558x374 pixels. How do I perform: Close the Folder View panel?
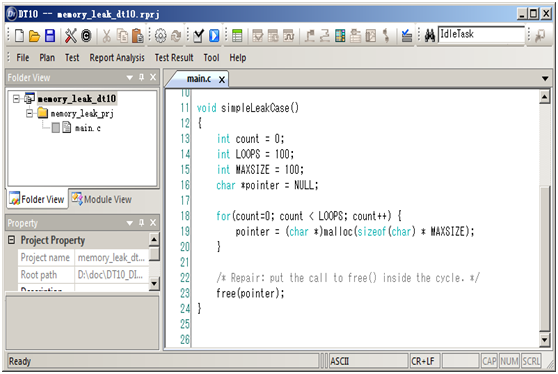153,77
